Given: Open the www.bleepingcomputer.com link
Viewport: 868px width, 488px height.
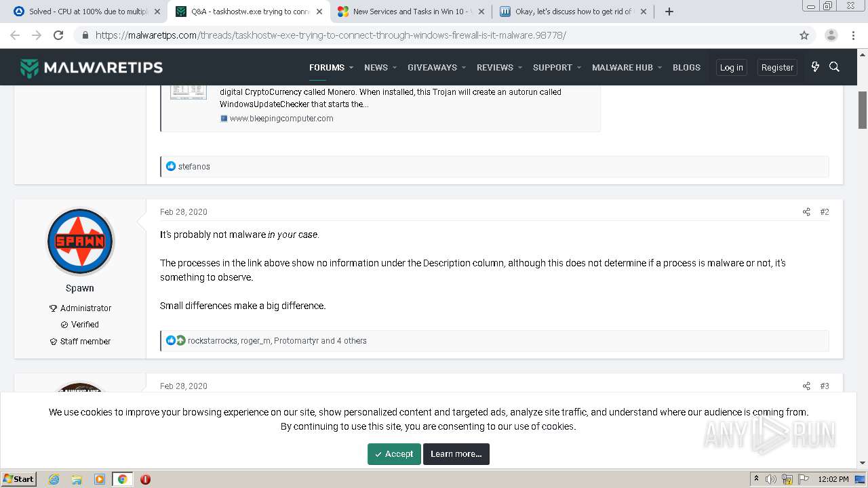Looking at the screenshot, I should [x=281, y=119].
